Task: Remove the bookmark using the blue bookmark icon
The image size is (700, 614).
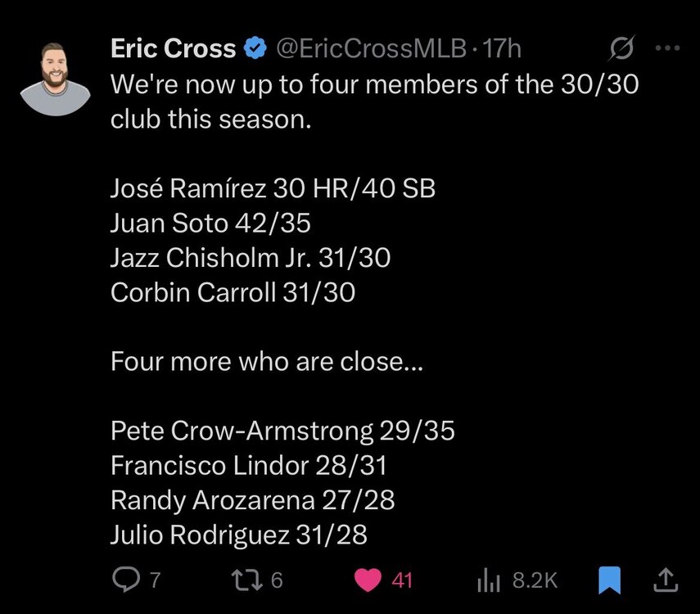Action: [x=610, y=580]
